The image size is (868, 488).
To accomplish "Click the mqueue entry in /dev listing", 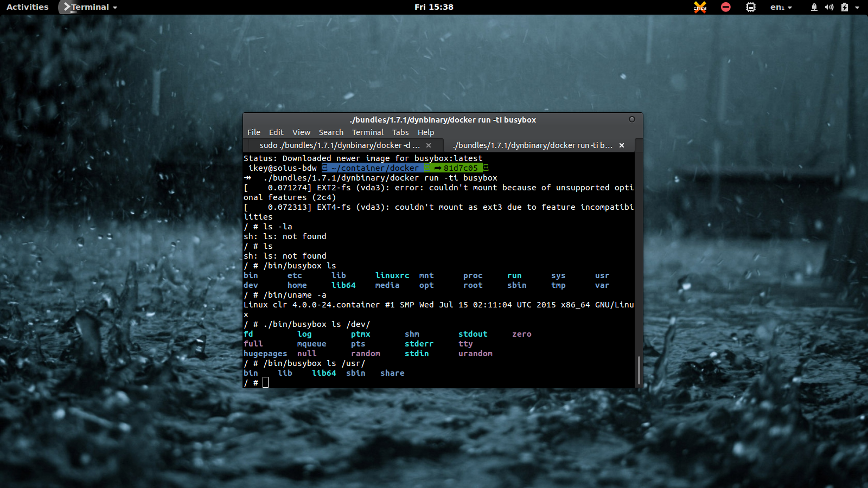I will pyautogui.click(x=312, y=344).
